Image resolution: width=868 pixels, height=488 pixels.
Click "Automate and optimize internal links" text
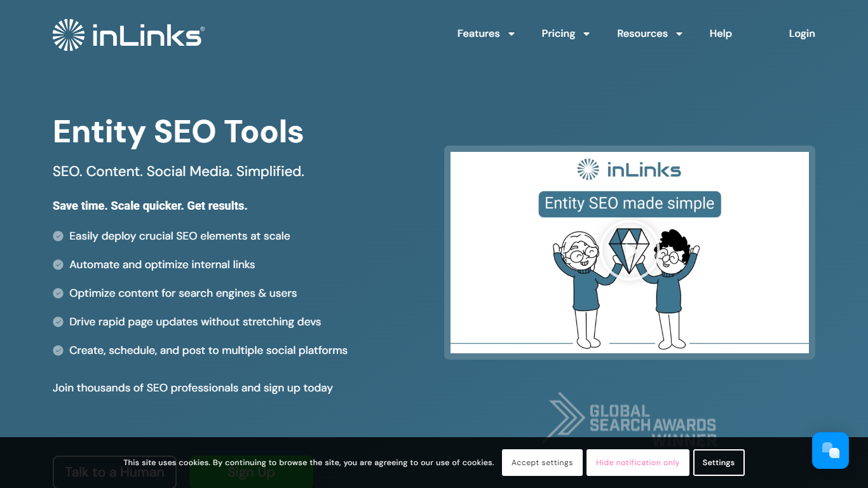click(162, 264)
